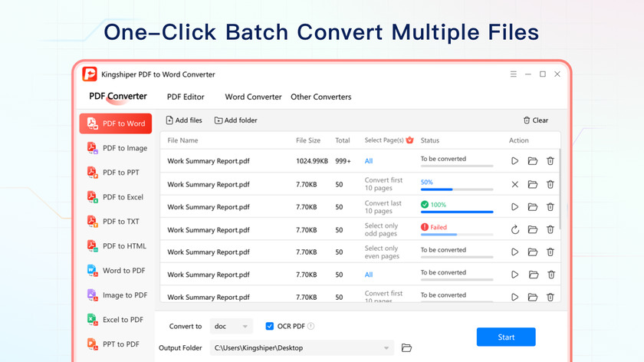Delete the 100% completed row
Viewport: 644px width, 362px height.
tap(550, 207)
